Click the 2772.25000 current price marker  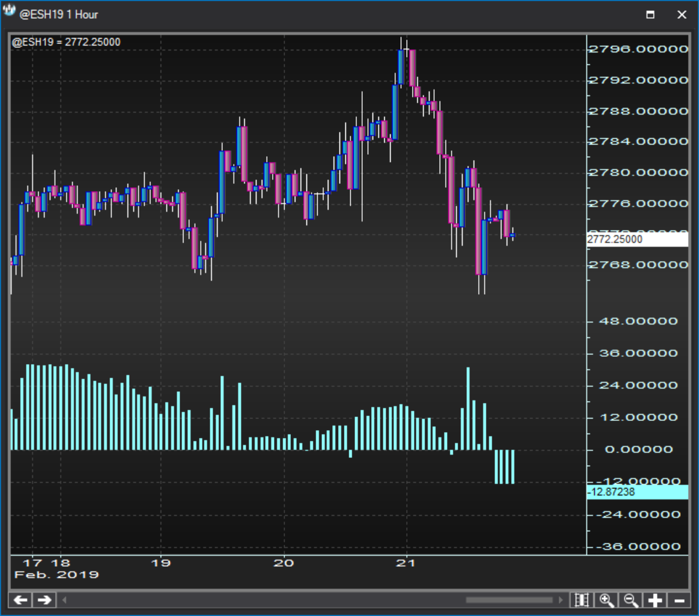tap(637, 240)
